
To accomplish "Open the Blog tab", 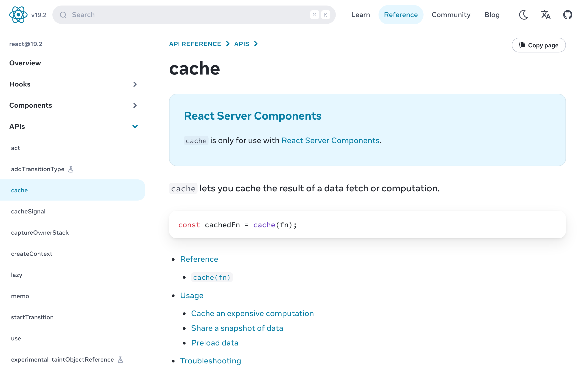I will click(492, 14).
